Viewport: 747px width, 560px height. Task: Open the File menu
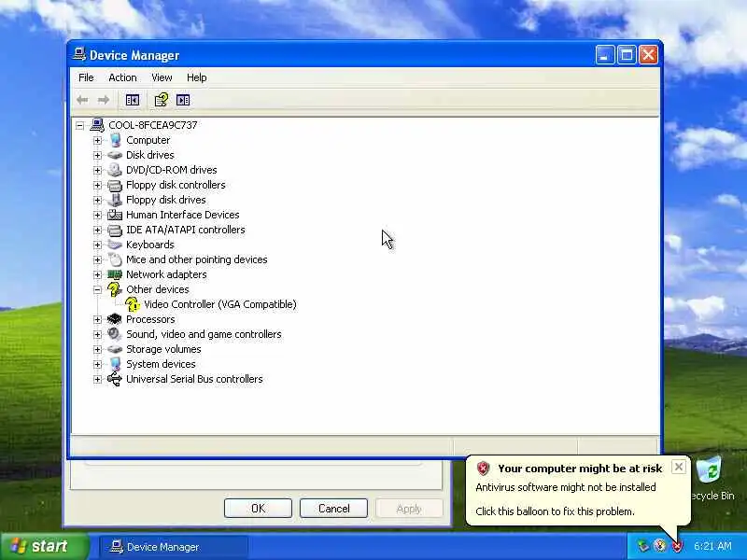click(x=86, y=77)
